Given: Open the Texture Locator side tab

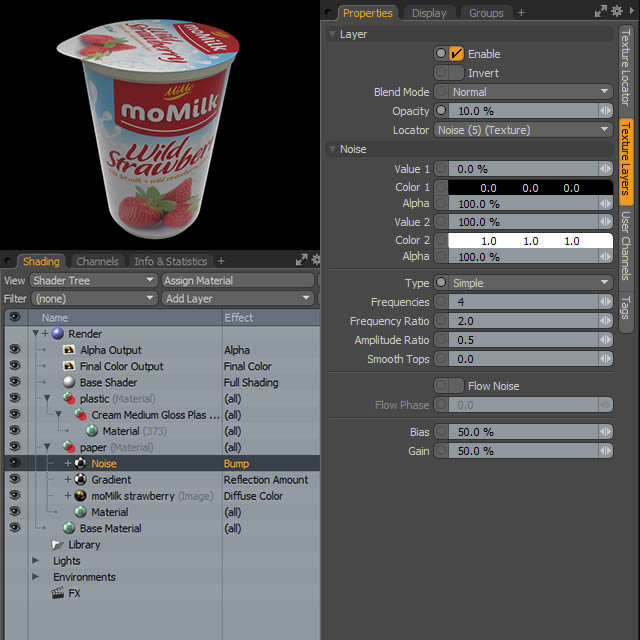Looking at the screenshot, I should click(x=625, y=68).
